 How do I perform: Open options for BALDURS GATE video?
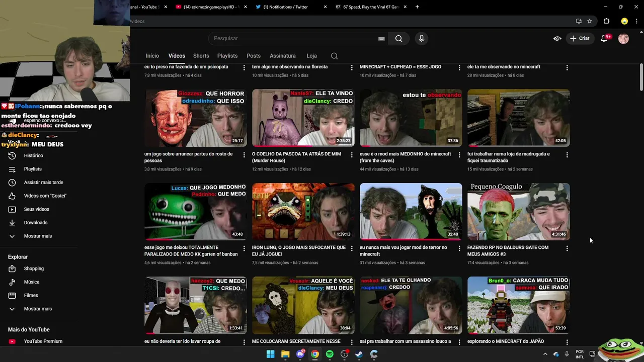click(x=567, y=248)
